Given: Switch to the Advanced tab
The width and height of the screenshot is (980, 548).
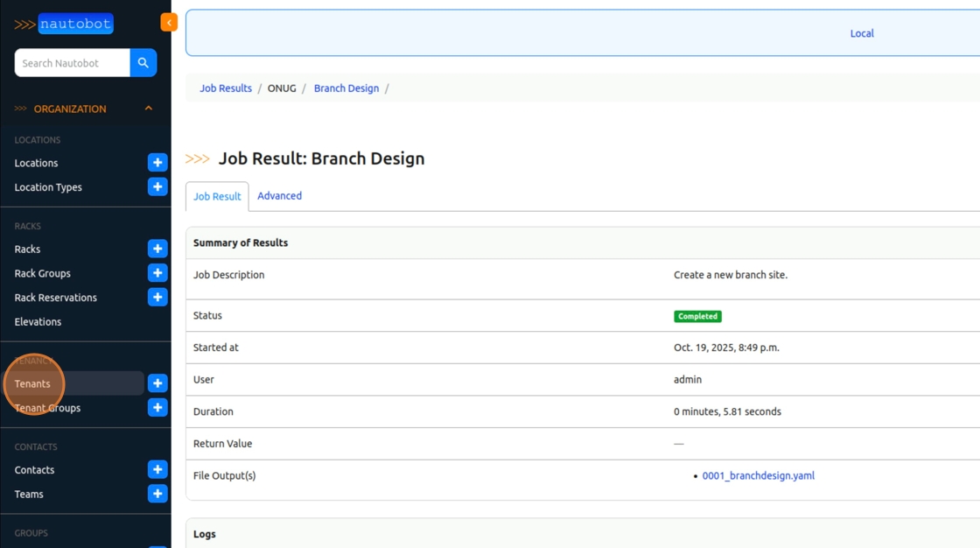Looking at the screenshot, I should coord(279,196).
